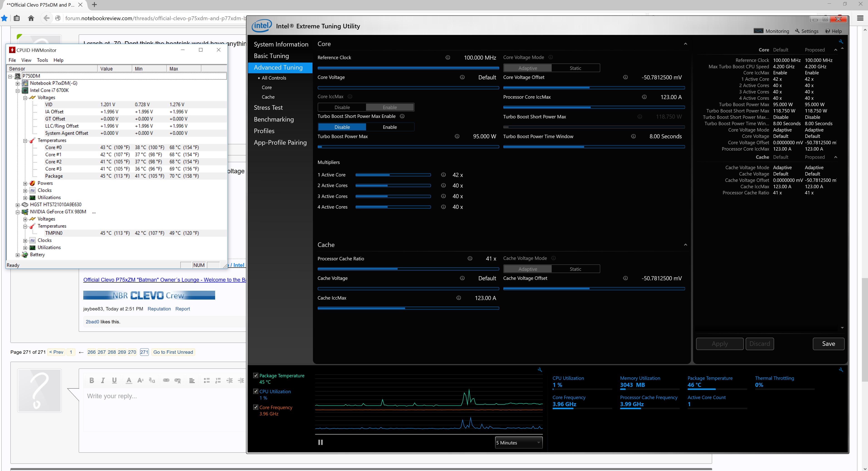Pause the monitoring graph
The image size is (868, 471).
tap(320, 442)
